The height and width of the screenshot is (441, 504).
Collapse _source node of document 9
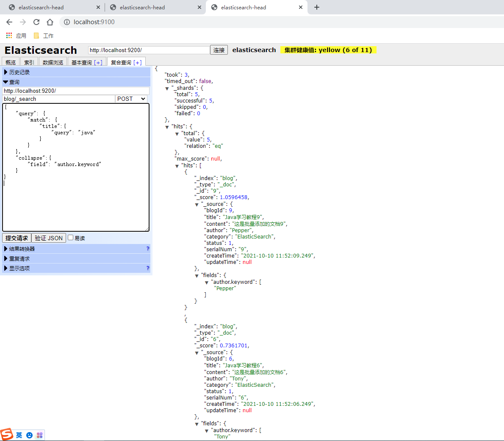coord(197,205)
